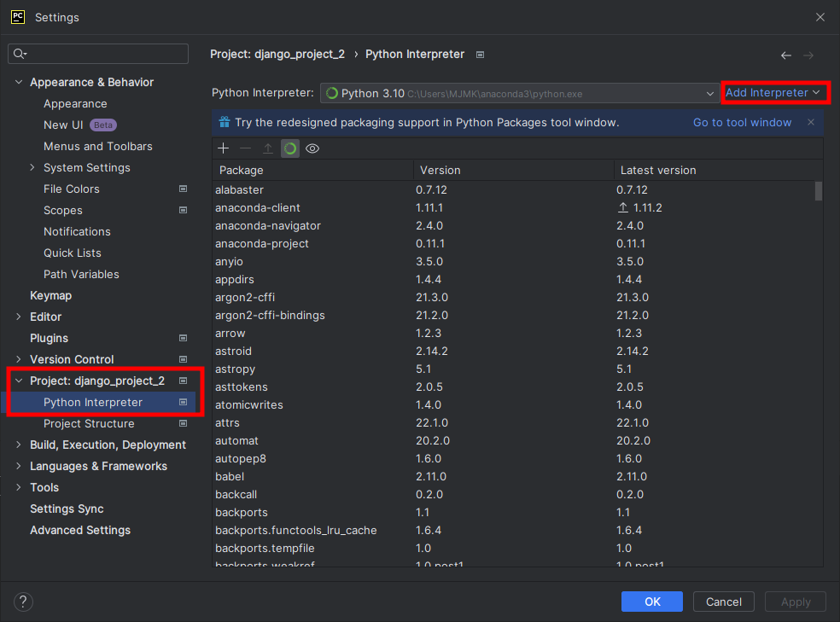Select the backports.tempfile package row
The height and width of the screenshot is (622, 840).
click(513, 548)
